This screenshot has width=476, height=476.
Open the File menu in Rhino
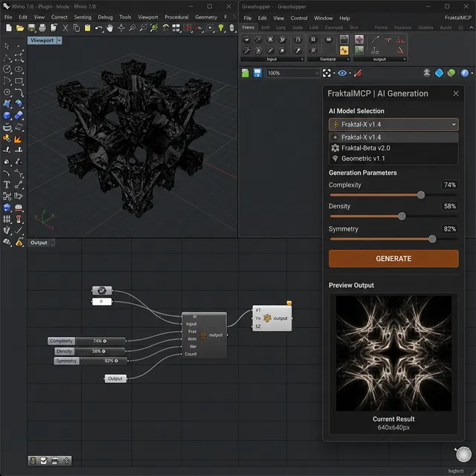(8, 17)
